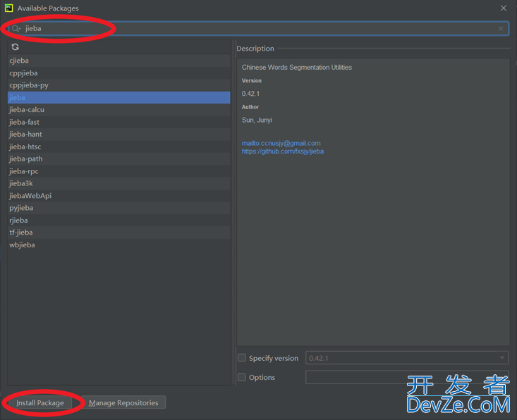This screenshot has width=517, height=420.
Task: Select the jieba-path package
Action: 118,159
